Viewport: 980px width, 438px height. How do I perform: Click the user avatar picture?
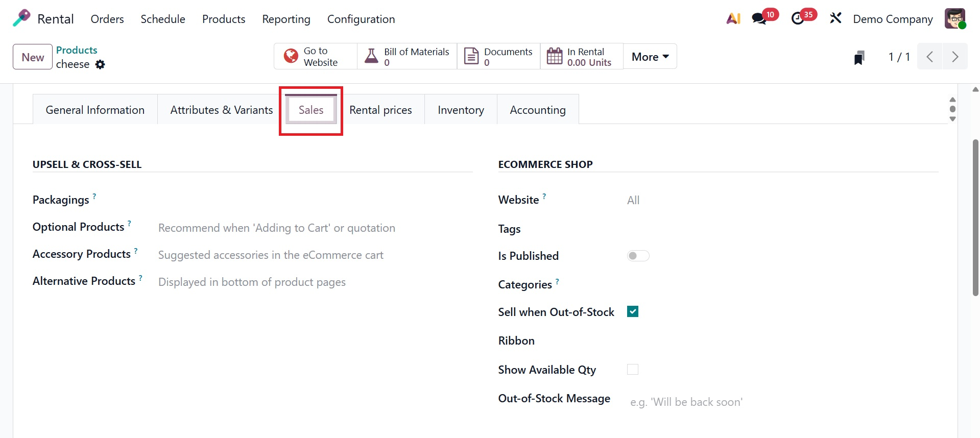[954, 19]
